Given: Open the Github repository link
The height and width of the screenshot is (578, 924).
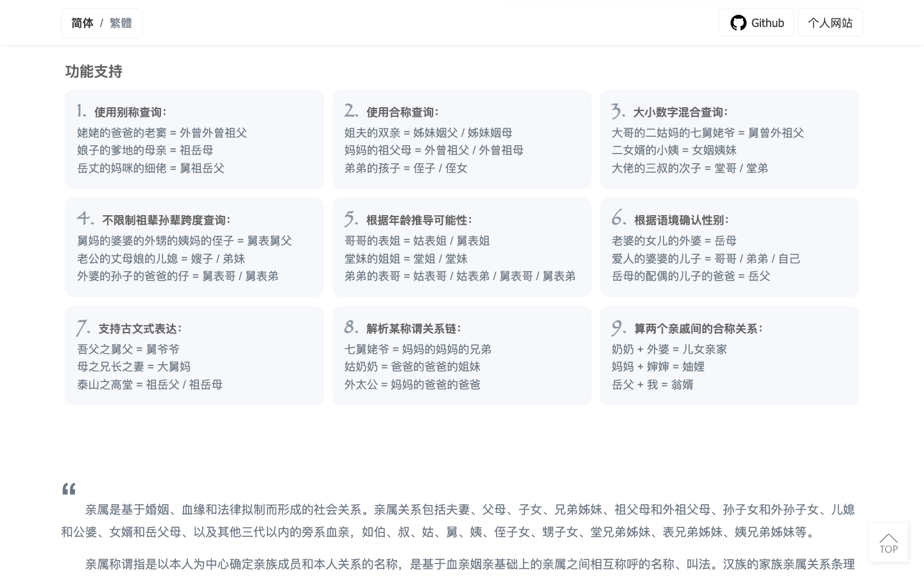Looking at the screenshot, I should click(x=757, y=22).
